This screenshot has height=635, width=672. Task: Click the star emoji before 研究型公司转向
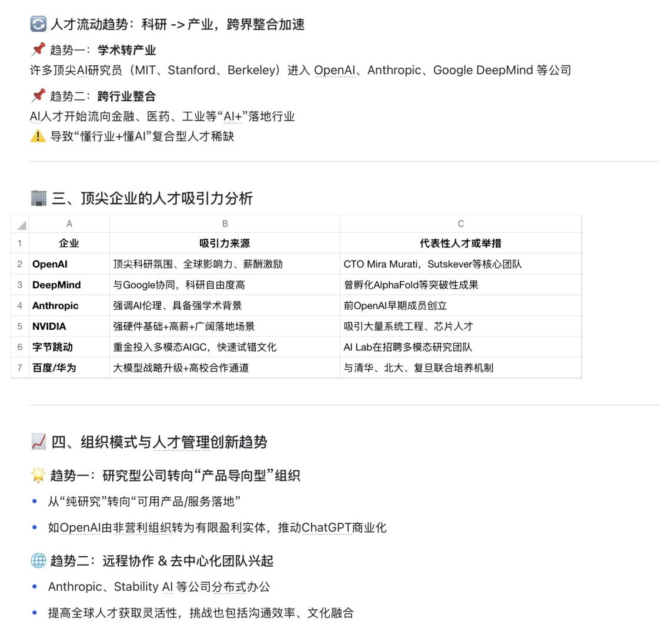point(38,474)
